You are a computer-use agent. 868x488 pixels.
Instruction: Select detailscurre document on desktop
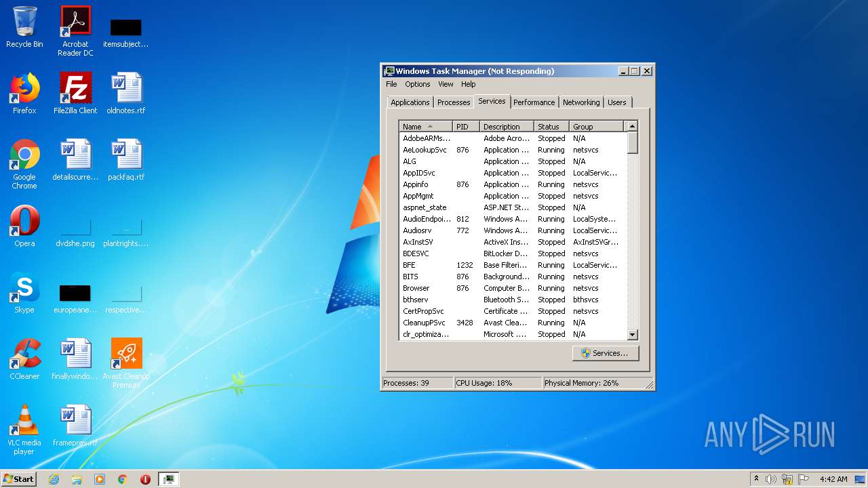coord(75,160)
